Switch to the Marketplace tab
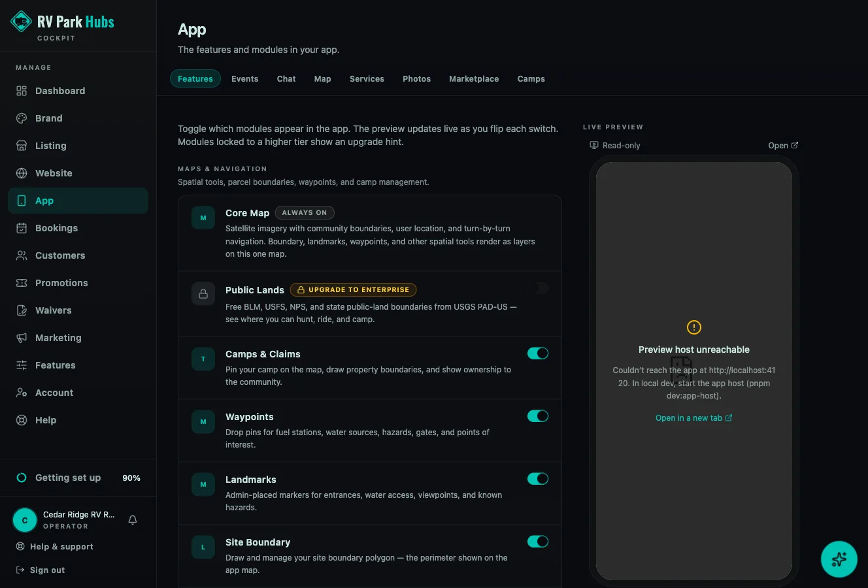Screen dimensions: 868x588 [x=474, y=78]
